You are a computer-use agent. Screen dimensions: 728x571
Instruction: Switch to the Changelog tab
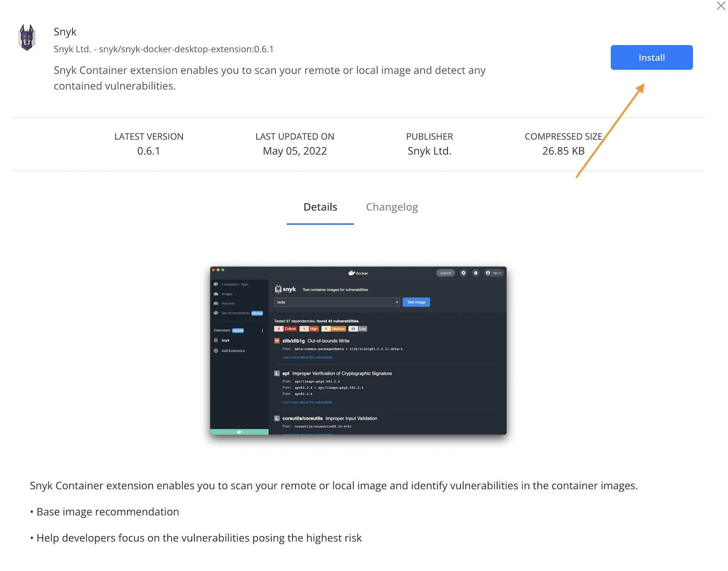[x=392, y=207]
